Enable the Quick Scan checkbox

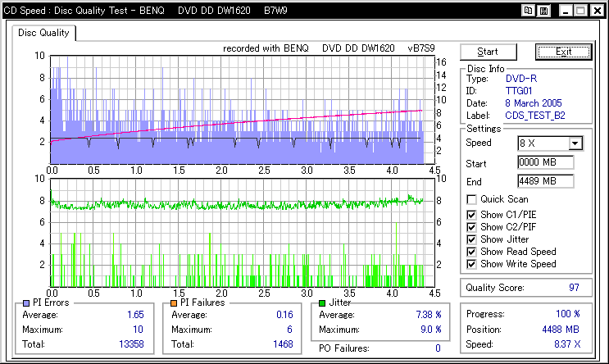(471, 199)
